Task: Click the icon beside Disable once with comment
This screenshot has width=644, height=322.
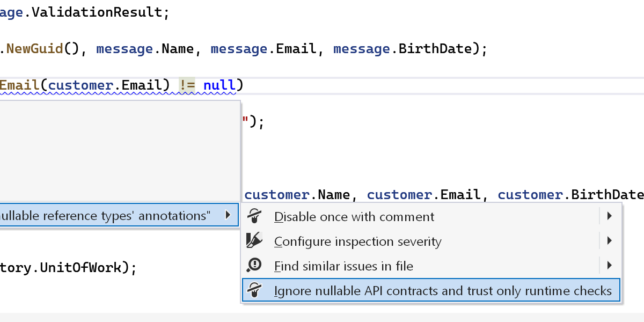Action: [254, 216]
